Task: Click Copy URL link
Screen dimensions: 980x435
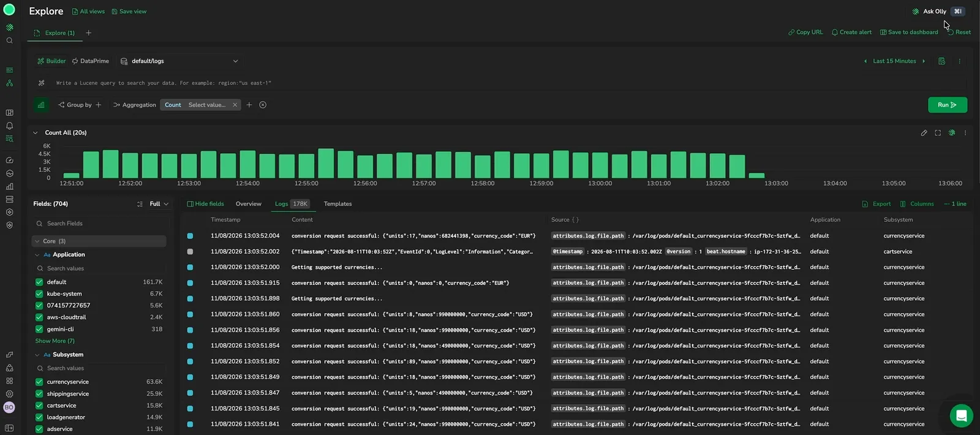Action: pos(805,32)
